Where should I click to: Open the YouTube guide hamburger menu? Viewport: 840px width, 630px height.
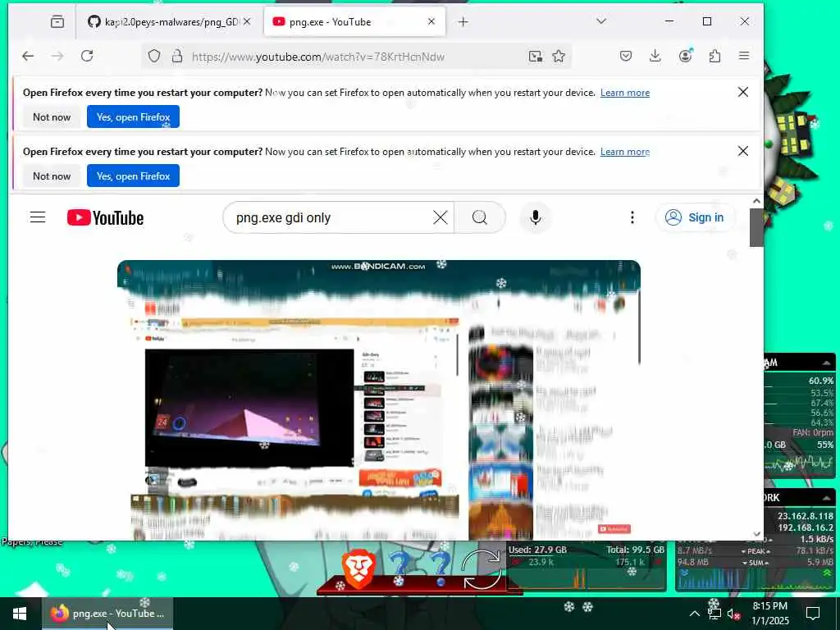(x=38, y=217)
